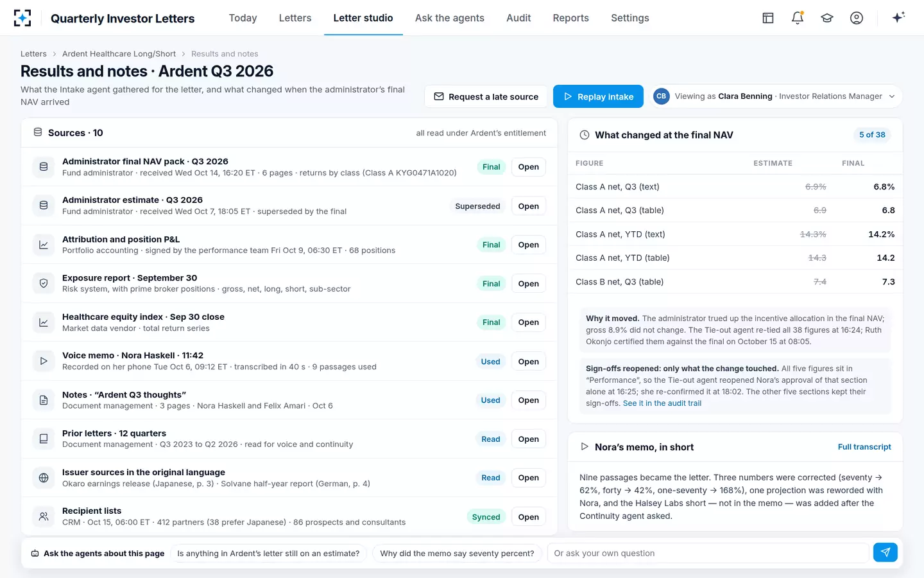Click the Exposure report shield icon
The height and width of the screenshot is (578, 924).
pos(44,283)
